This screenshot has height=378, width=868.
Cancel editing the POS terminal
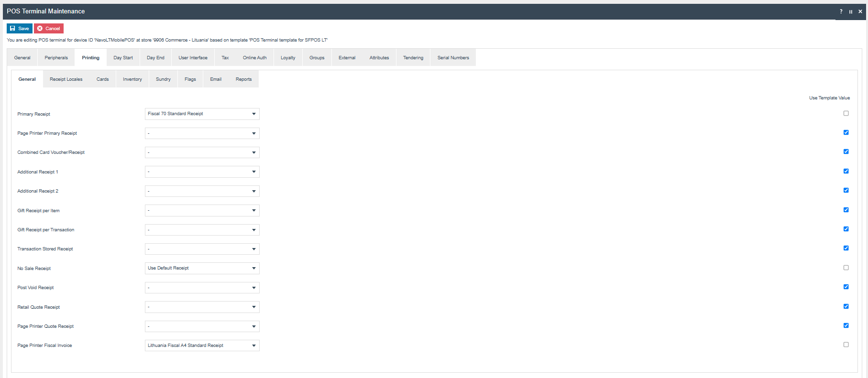click(x=49, y=29)
